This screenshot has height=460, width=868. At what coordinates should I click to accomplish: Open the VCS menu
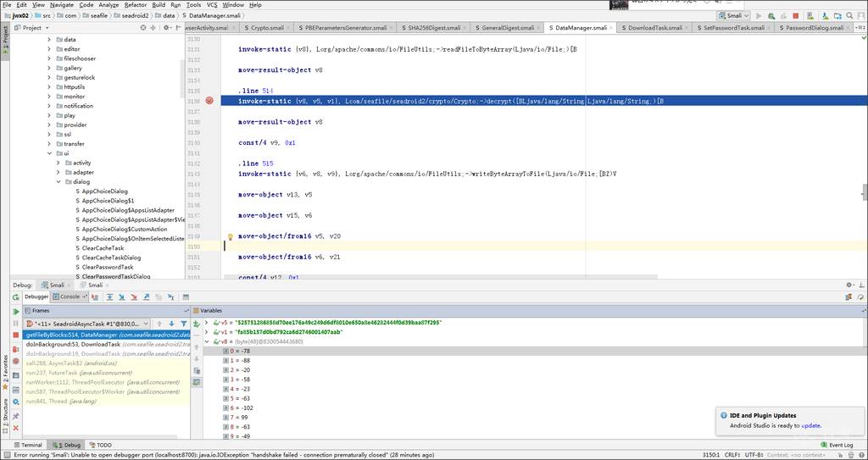click(x=212, y=4)
